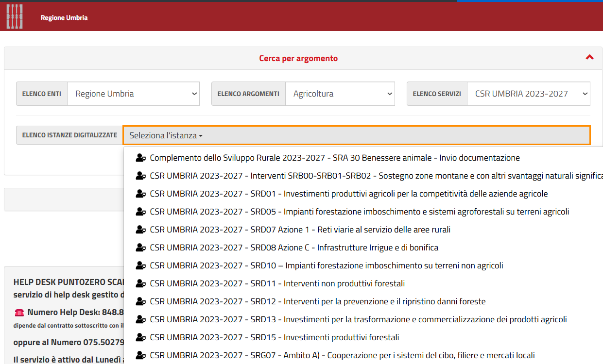Collapse the Cerca per argomento panel chevron
Image resolution: width=603 pixels, height=364 pixels.
coord(589,57)
